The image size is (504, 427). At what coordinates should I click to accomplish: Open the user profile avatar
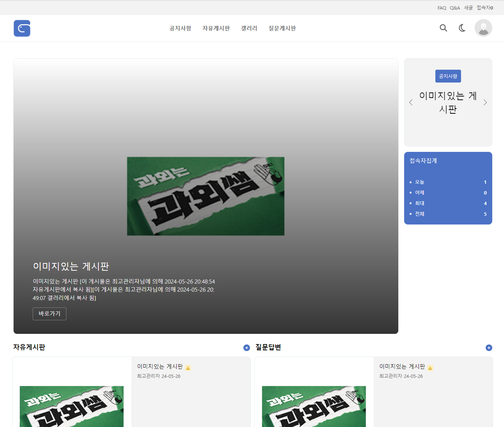(x=483, y=28)
